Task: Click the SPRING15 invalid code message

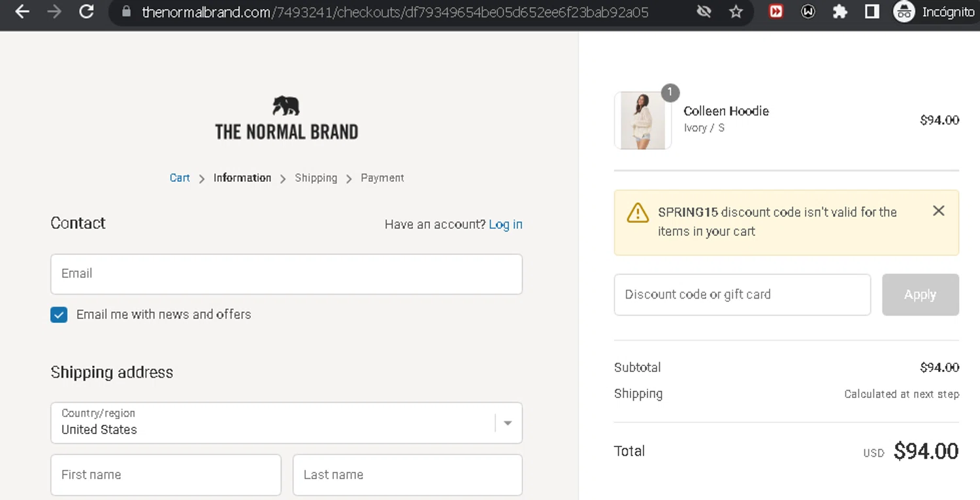Action: pos(777,222)
